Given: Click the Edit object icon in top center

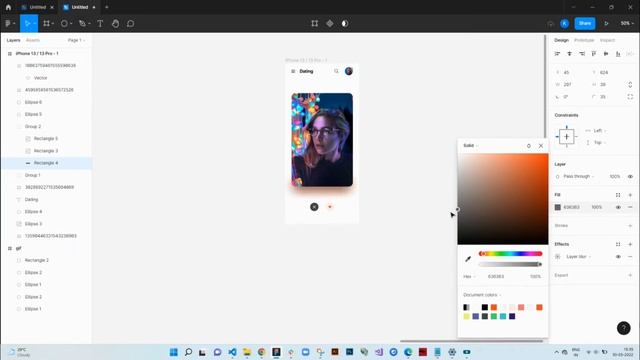Looking at the screenshot, I should pos(314,23).
